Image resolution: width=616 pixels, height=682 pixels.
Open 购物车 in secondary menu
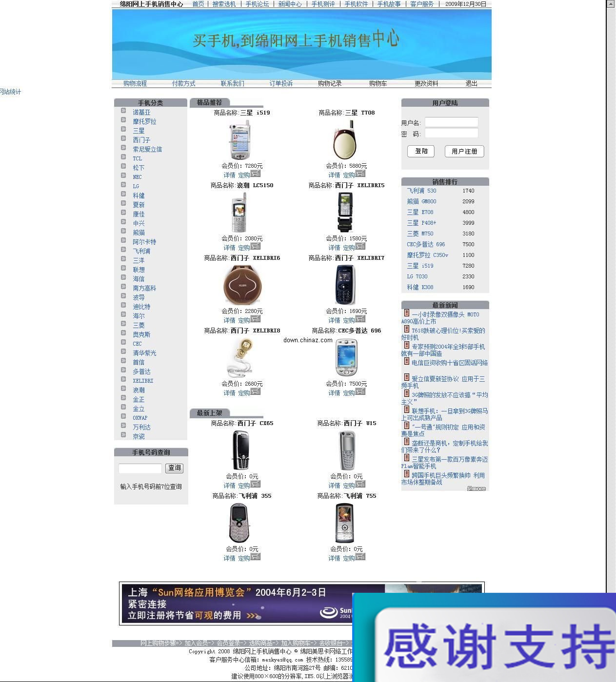point(378,83)
